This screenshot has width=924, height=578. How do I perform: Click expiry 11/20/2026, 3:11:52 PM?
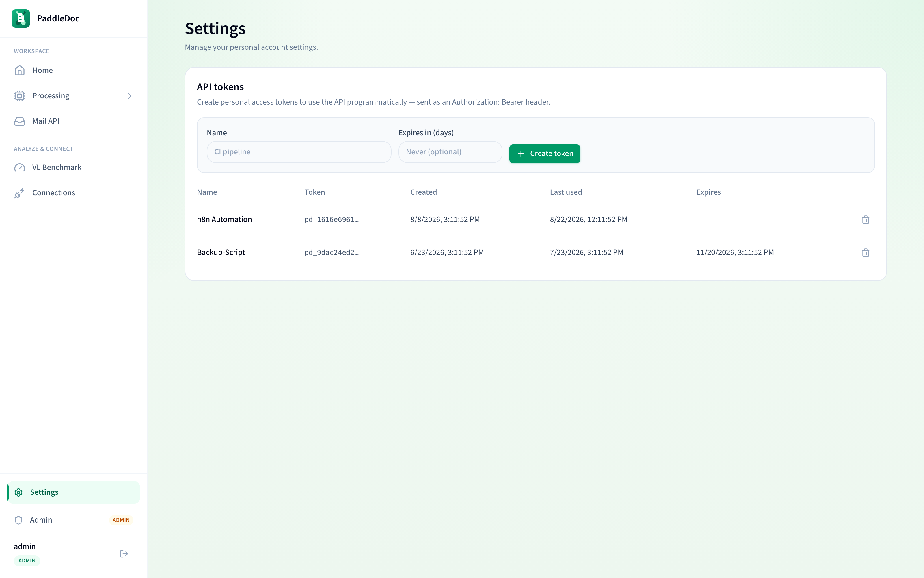(735, 252)
